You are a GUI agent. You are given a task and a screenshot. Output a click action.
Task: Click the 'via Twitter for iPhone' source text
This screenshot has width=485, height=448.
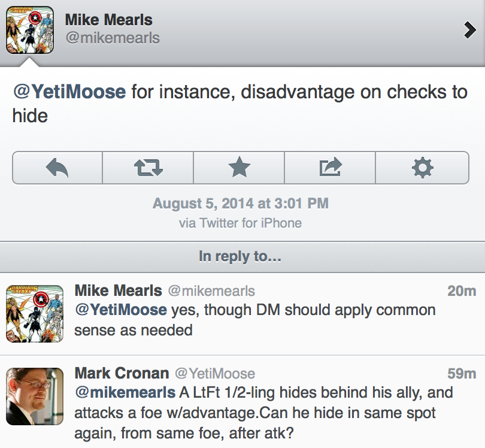[240, 223]
